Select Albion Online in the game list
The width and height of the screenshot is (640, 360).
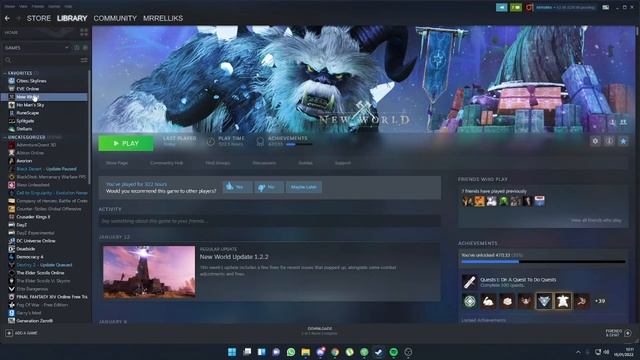click(30, 153)
